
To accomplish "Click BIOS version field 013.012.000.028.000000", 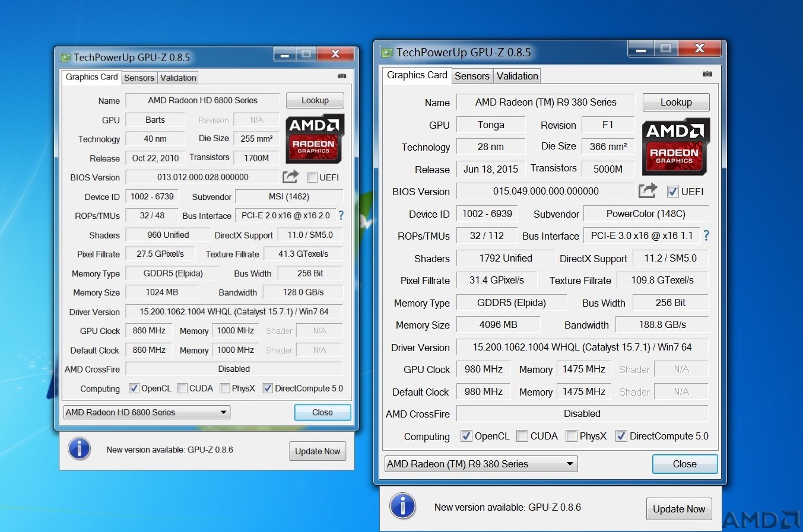I will [202, 177].
